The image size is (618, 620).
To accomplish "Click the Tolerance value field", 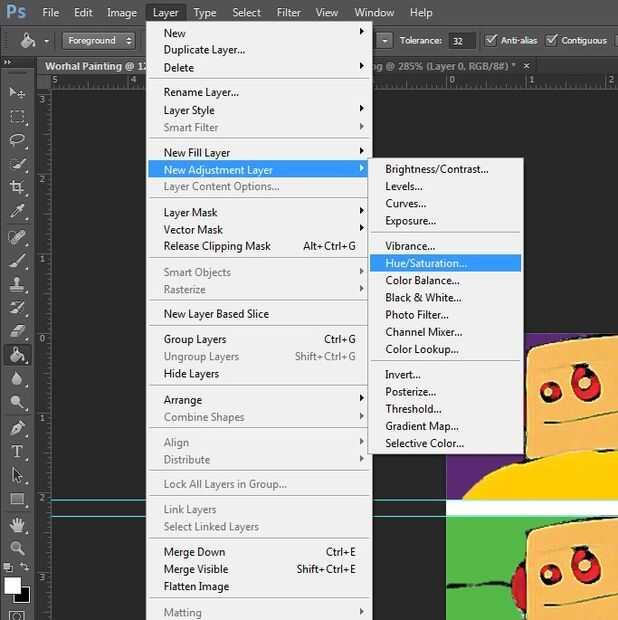I will coord(462,40).
